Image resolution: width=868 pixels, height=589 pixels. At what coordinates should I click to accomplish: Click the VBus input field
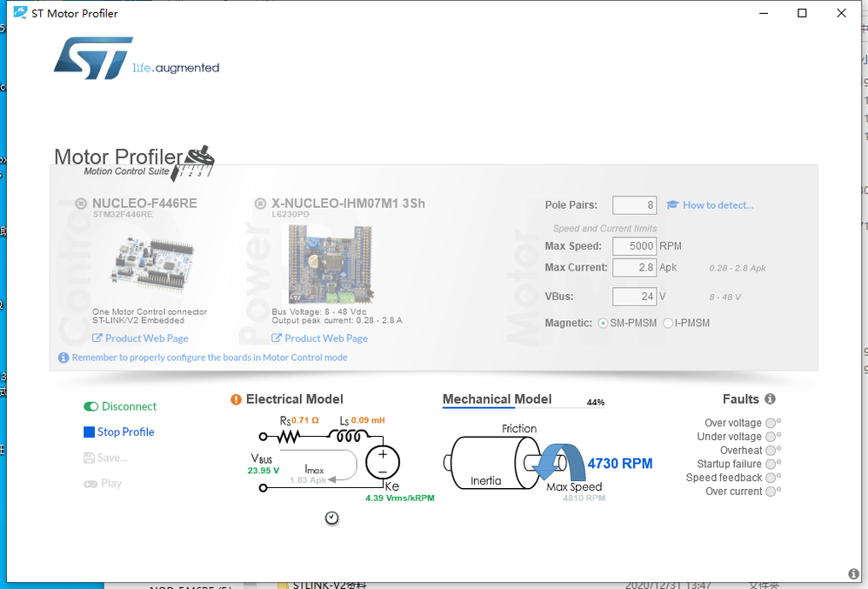[634, 297]
